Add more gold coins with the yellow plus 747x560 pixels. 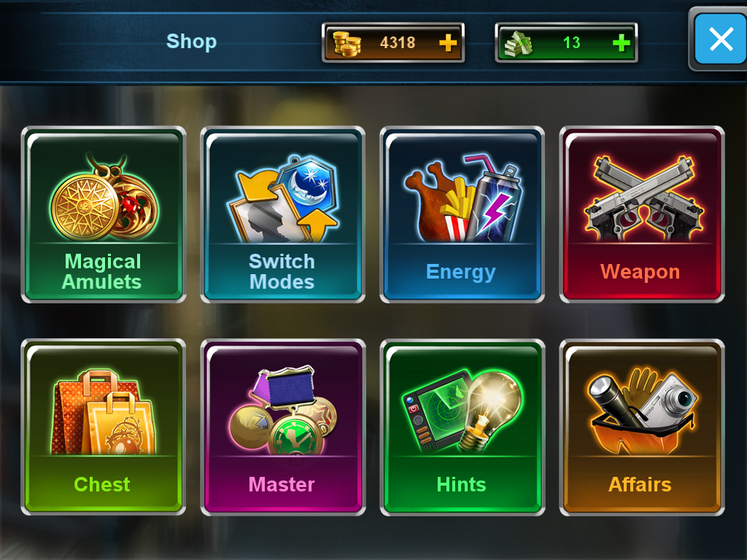(x=448, y=43)
